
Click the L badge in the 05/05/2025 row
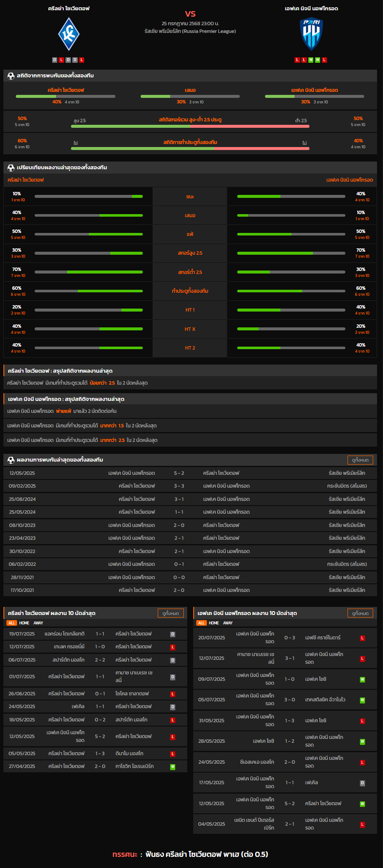173,754
